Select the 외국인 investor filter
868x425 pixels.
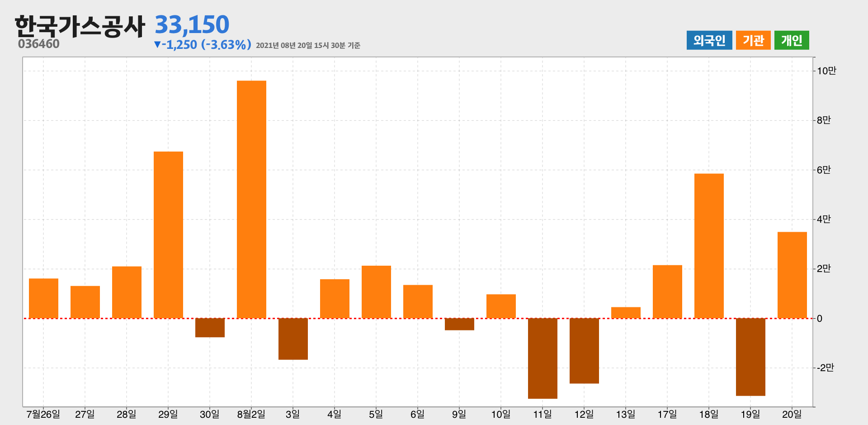(709, 40)
